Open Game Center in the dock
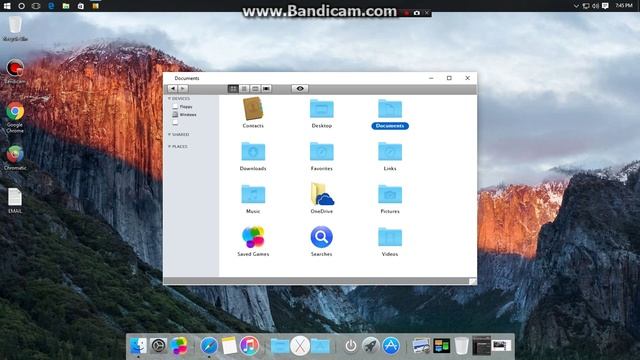The width and height of the screenshot is (640, 360). click(179, 346)
